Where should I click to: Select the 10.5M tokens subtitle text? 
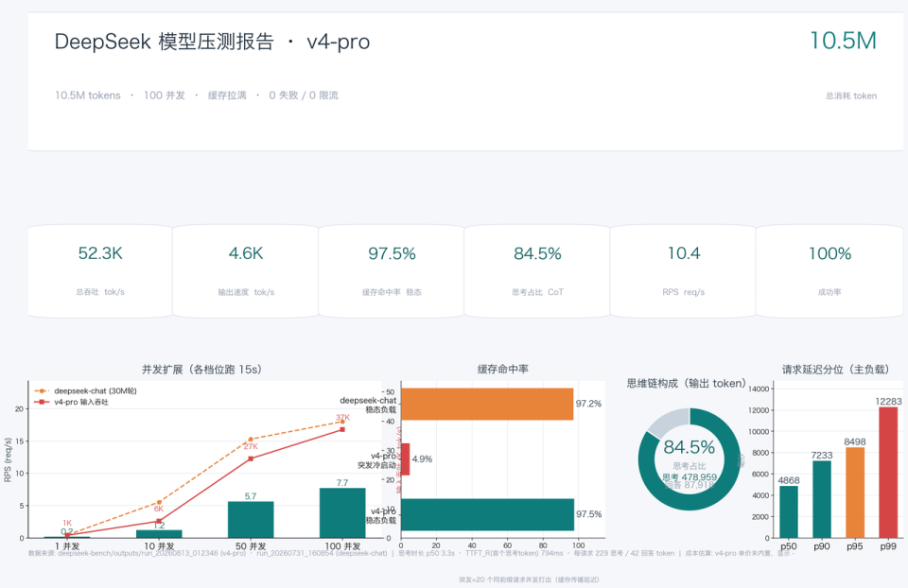(x=87, y=95)
